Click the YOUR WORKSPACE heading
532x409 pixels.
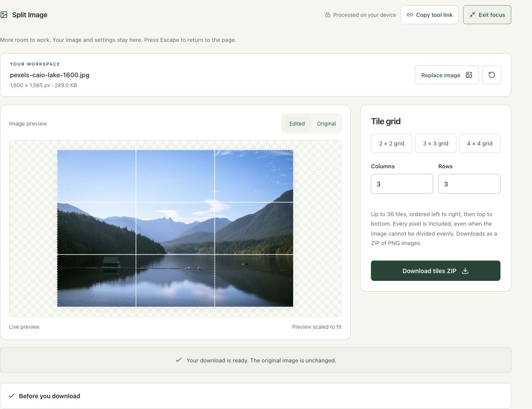[x=35, y=64]
